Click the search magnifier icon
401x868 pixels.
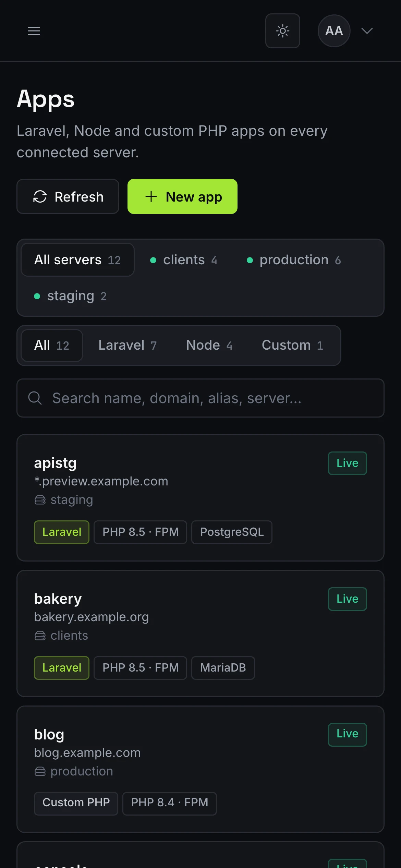[35, 398]
